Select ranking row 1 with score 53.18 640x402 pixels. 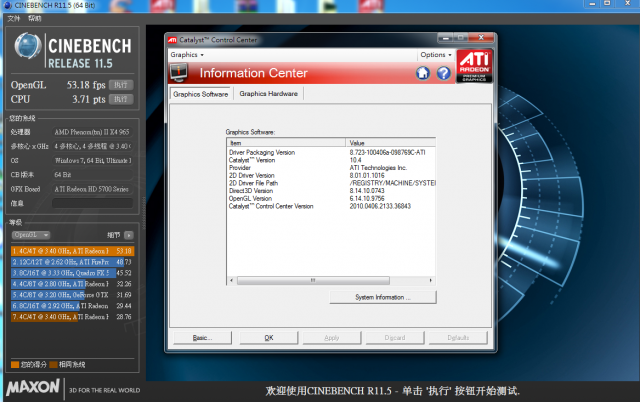[x=72, y=251]
